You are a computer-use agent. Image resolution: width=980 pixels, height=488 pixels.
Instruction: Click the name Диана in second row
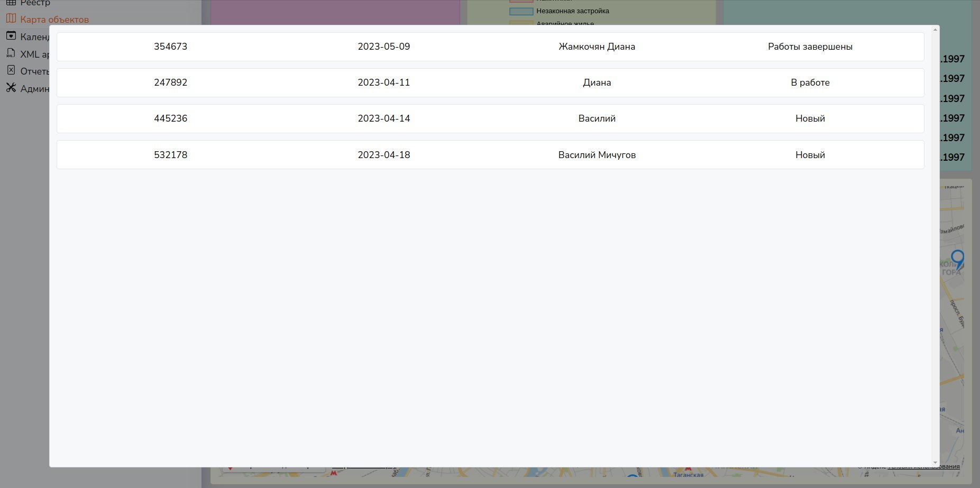tap(597, 82)
